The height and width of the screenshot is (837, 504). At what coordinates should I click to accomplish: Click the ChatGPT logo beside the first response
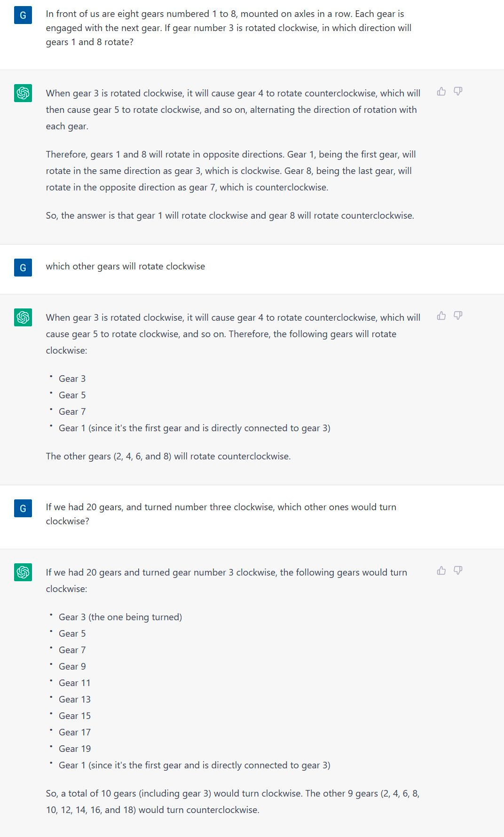coord(23,93)
